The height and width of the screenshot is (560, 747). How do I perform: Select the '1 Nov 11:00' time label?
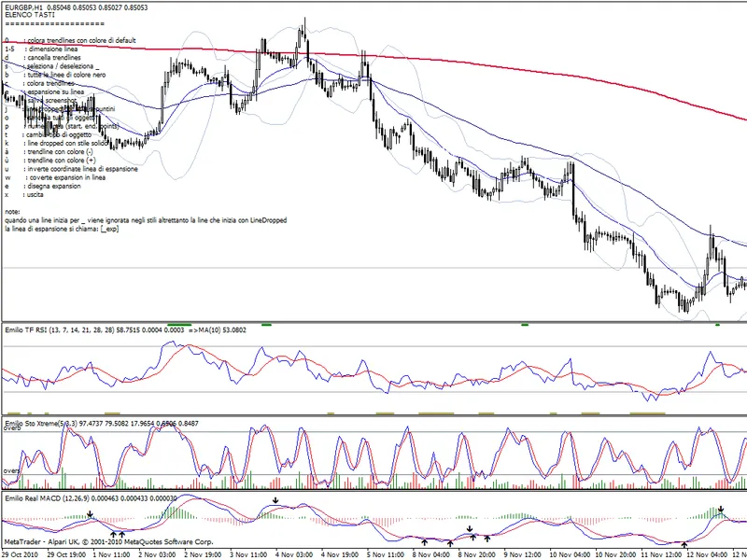111,554
